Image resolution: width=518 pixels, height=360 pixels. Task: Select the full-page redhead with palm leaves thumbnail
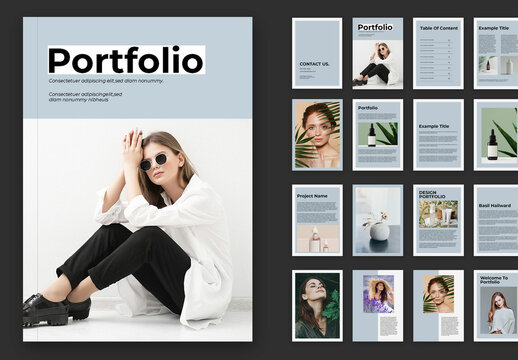(x=317, y=135)
